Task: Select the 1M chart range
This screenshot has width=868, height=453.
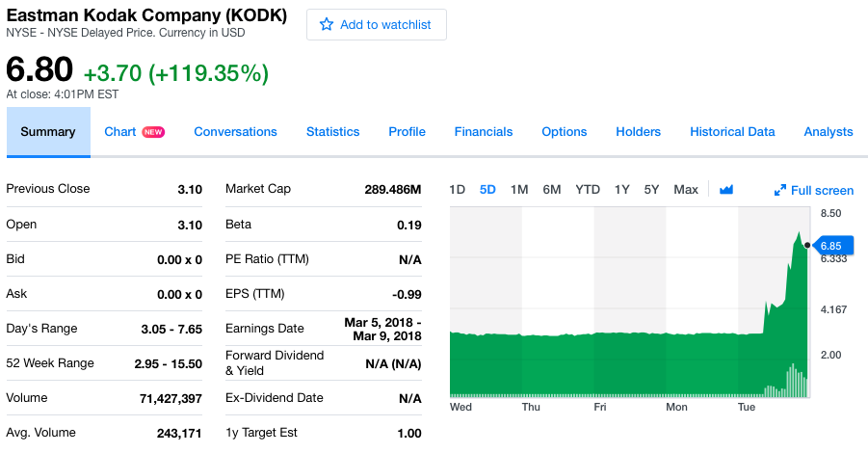Action: pyautogui.click(x=519, y=190)
